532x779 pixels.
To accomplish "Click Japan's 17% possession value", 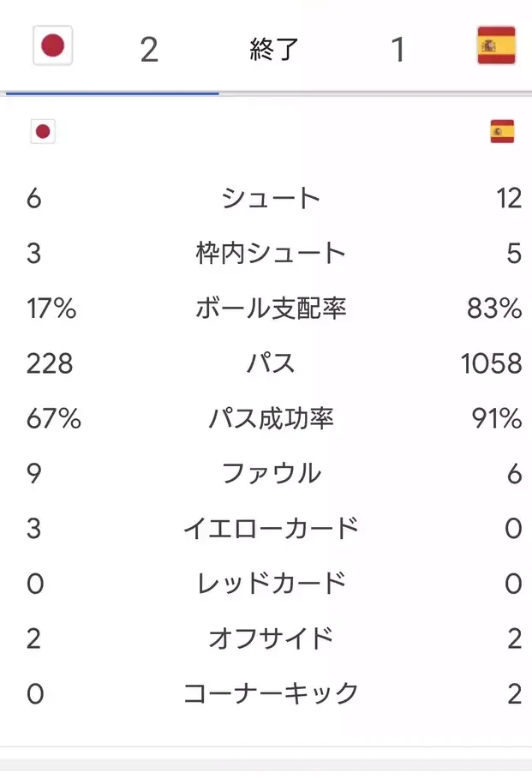I will pos(51,308).
